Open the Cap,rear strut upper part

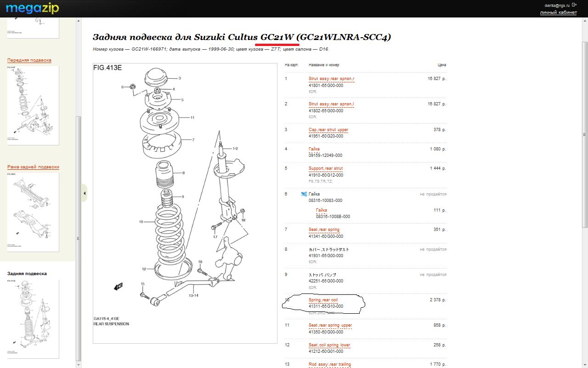click(328, 130)
